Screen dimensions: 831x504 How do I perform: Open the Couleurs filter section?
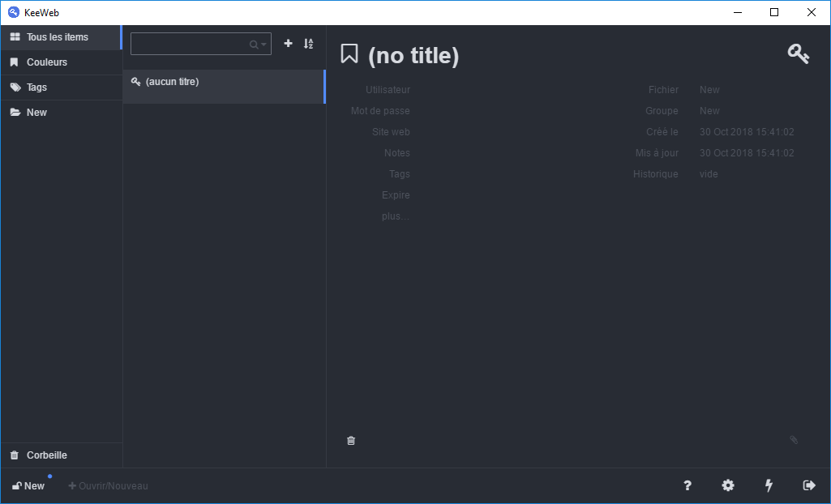[46, 62]
